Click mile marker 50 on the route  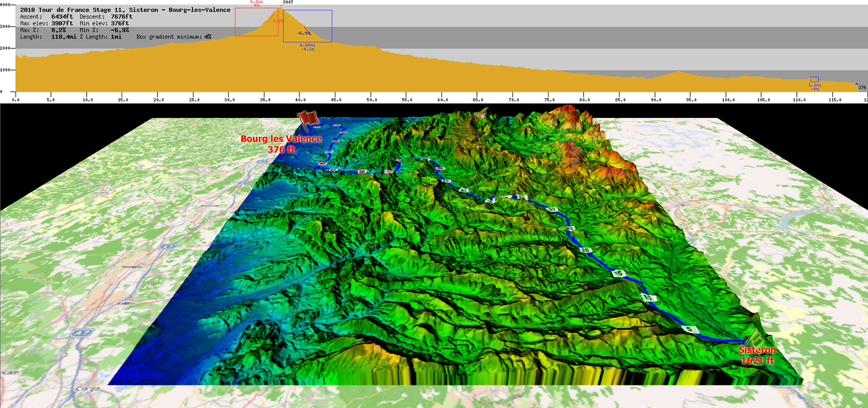(x=464, y=190)
